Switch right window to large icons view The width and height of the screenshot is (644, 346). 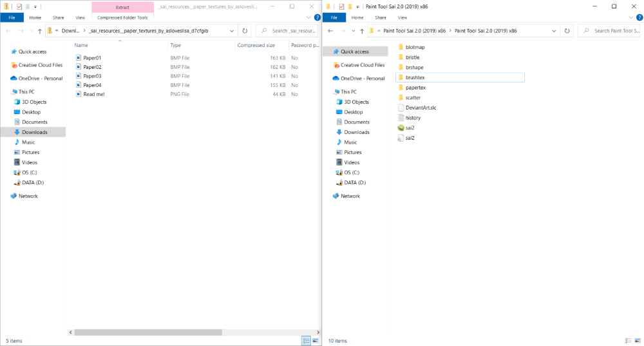[637, 340]
